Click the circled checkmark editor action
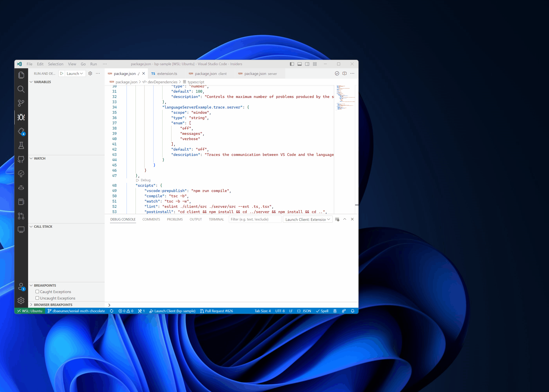 (337, 73)
